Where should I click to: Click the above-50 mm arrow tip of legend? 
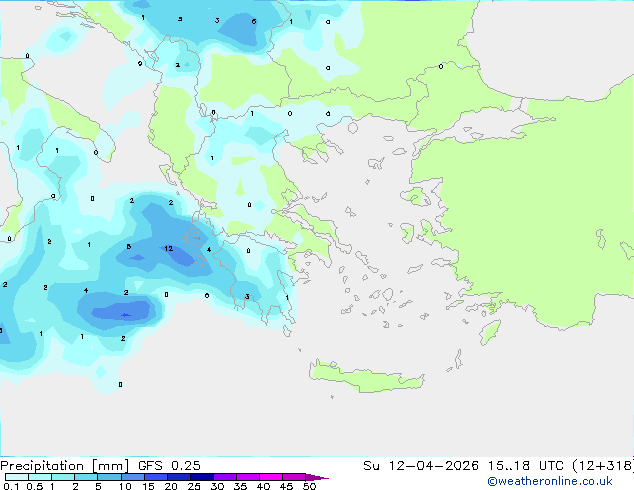click(317, 477)
